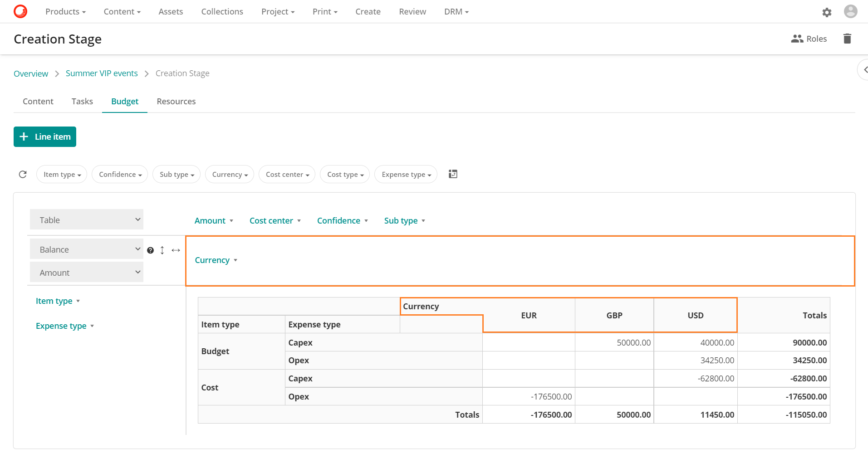Collapse side panel with chevron arrow

tap(865, 70)
